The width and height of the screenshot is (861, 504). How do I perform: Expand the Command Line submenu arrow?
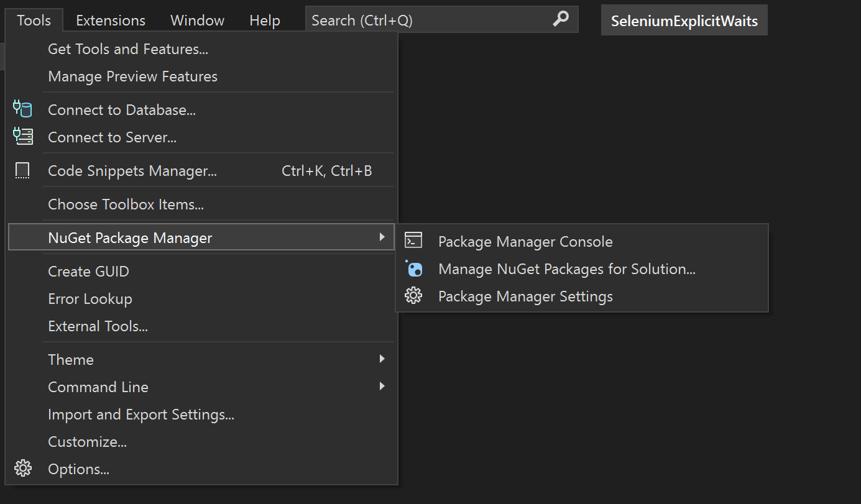coord(382,387)
